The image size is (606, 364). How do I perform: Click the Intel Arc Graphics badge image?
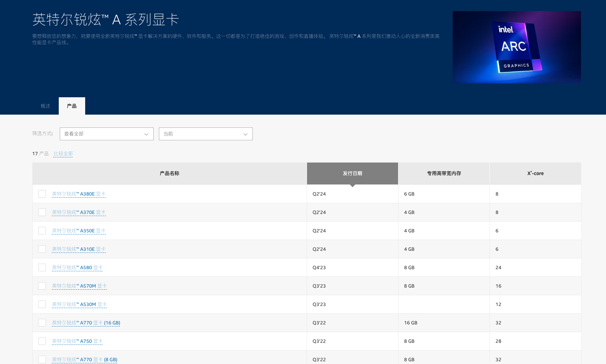(516, 47)
